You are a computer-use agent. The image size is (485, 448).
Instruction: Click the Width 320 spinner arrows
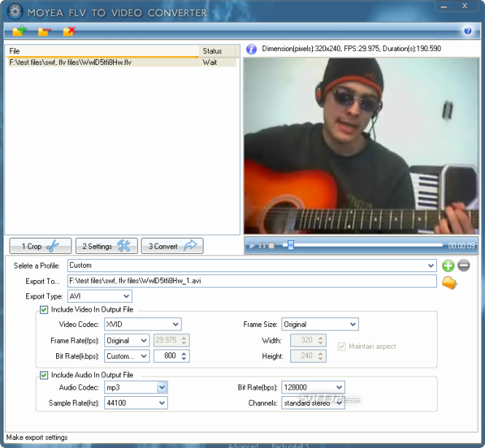coord(321,340)
